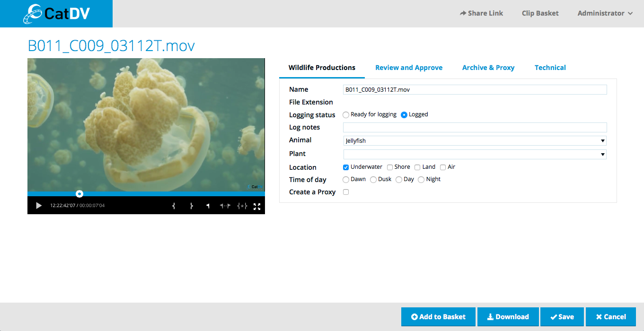
Task: Click the playhead on the video scrubber
Action: (x=79, y=194)
